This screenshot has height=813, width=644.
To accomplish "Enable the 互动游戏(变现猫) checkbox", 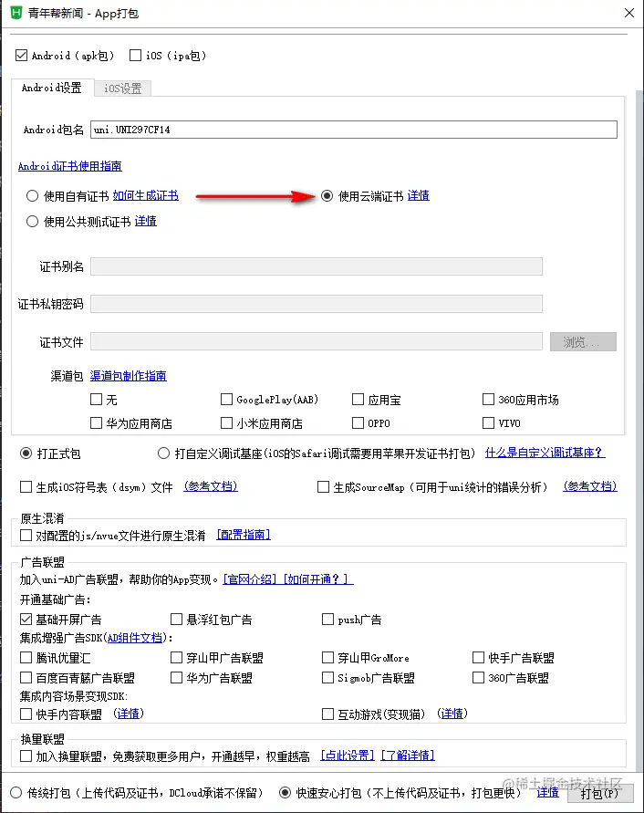I will pyautogui.click(x=327, y=714).
